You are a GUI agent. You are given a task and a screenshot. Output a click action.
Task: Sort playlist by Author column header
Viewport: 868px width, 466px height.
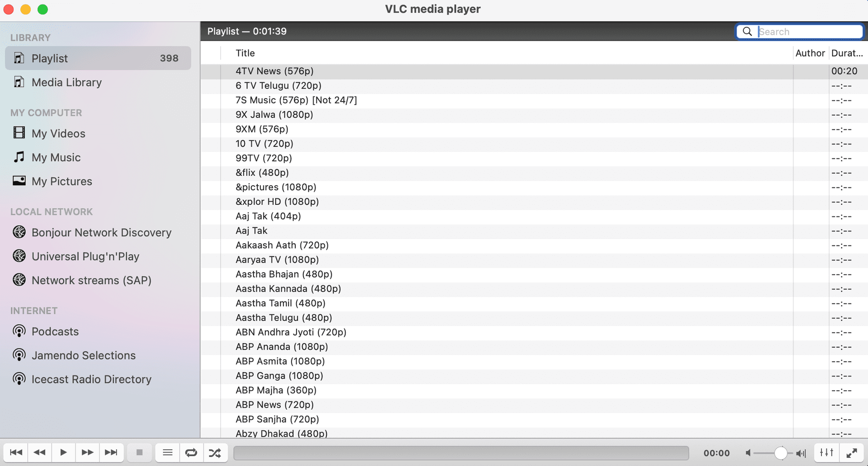click(x=811, y=53)
